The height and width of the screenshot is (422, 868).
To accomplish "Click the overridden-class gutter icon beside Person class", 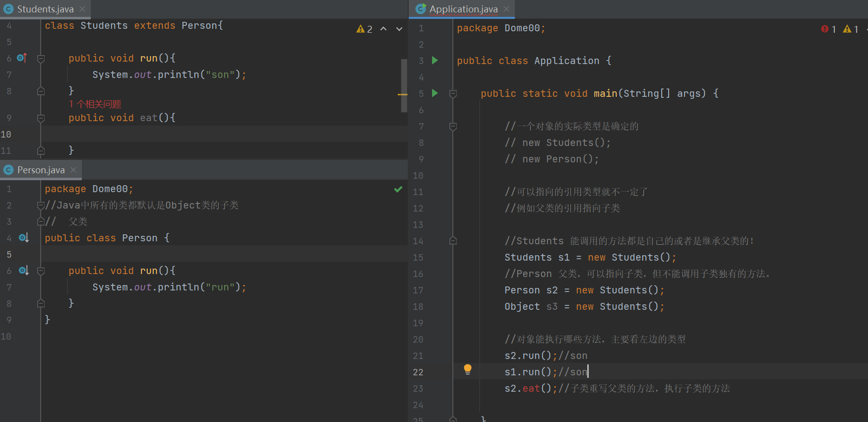I will pos(23,238).
